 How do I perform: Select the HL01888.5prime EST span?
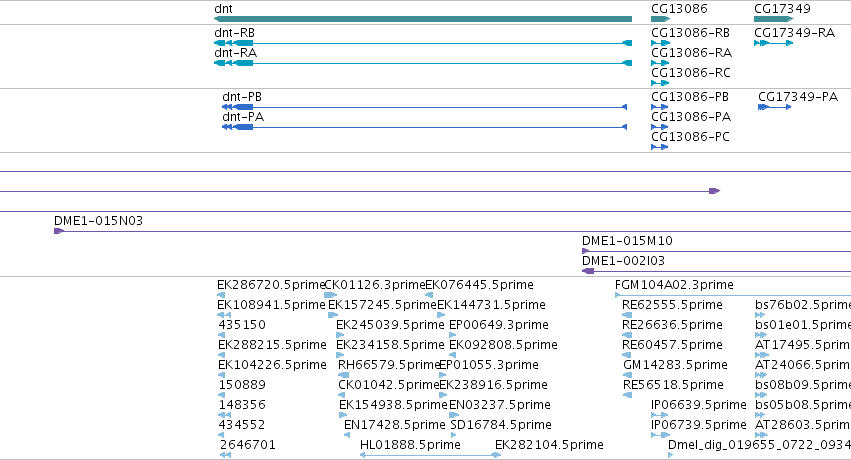(430, 455)
